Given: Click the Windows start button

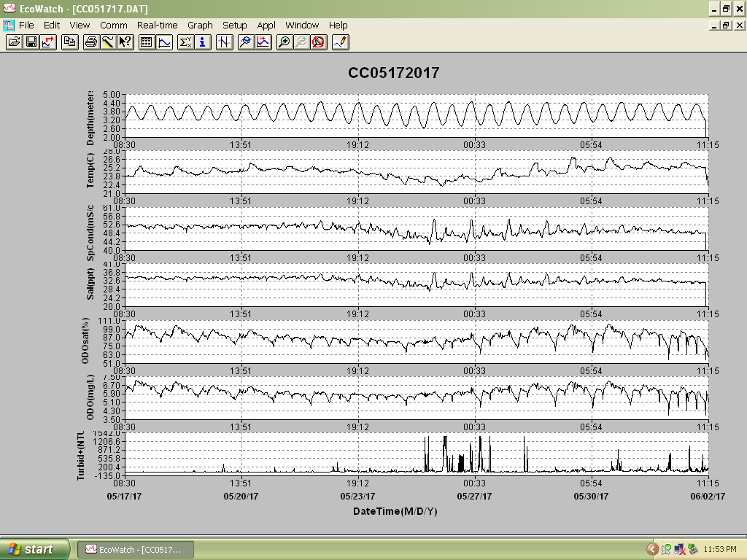Looking at the screenshot, I should [x=34, y=550].
